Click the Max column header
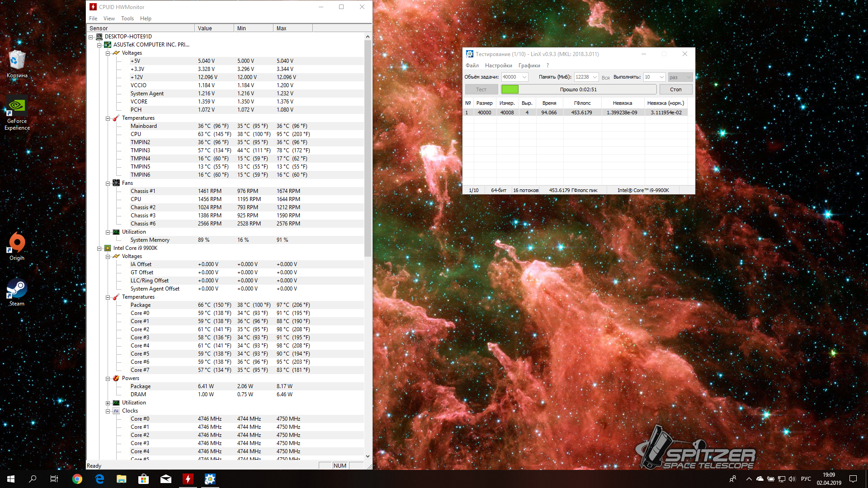Screen dimensions: 868x488 (292, 28)
